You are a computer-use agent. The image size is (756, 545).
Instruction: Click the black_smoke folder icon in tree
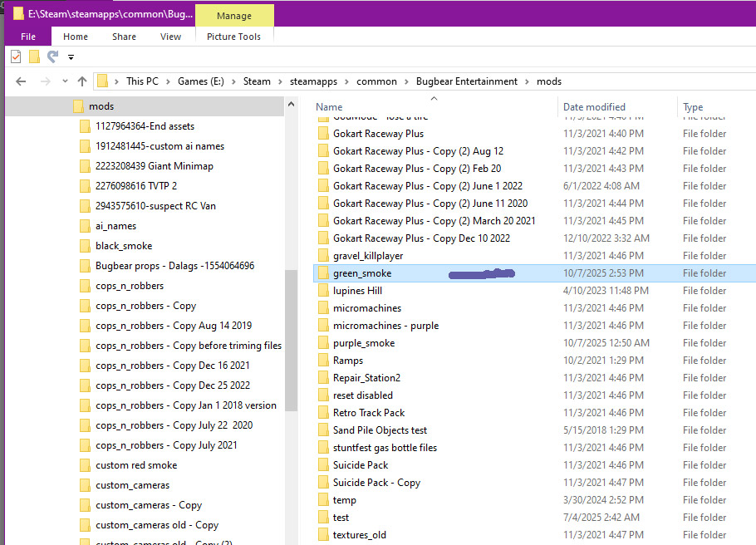[x=85, y=246]
